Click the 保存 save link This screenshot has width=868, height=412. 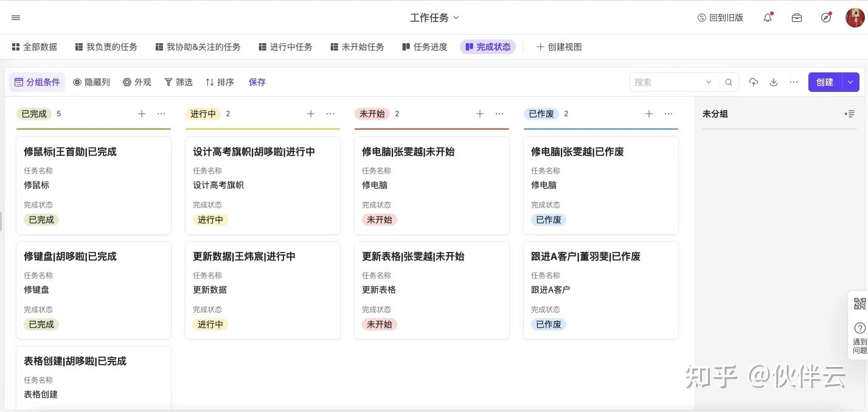[257, 82]
